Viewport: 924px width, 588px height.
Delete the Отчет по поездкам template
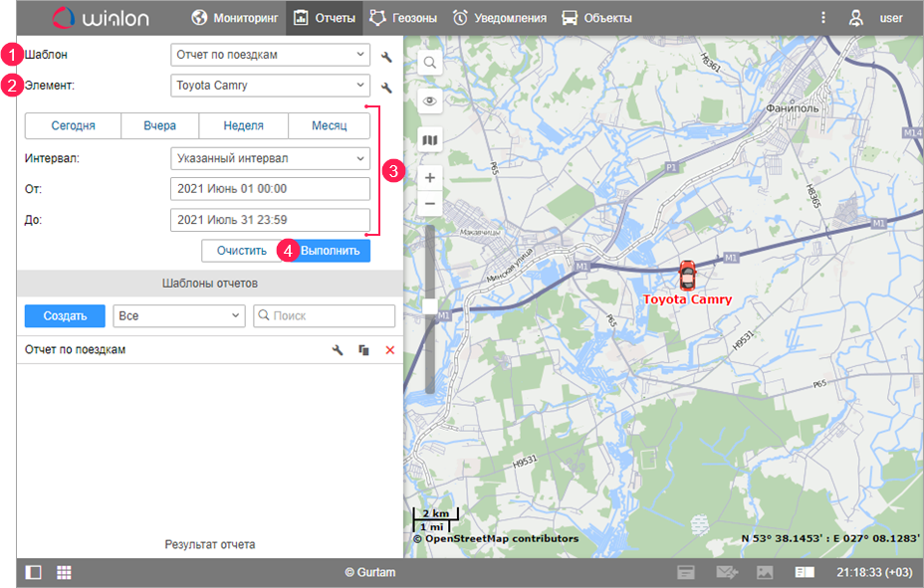[389, 350]
